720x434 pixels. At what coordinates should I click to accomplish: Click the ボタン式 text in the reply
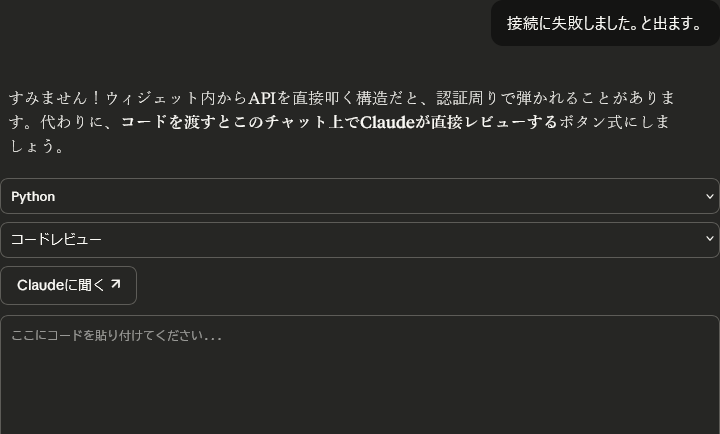[x=591, y=122]
